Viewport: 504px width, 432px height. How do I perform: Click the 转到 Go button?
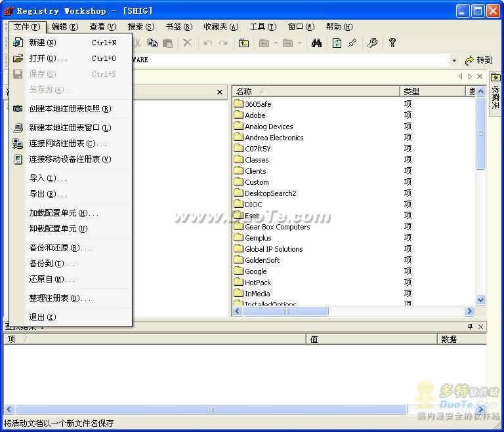click(478, 60)
